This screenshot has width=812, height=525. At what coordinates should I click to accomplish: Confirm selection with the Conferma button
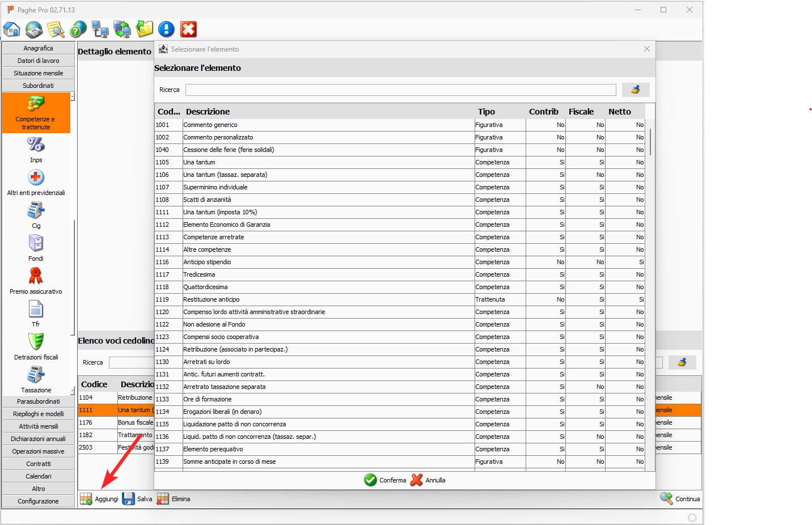pyautogui.click(x=386, y=480)
